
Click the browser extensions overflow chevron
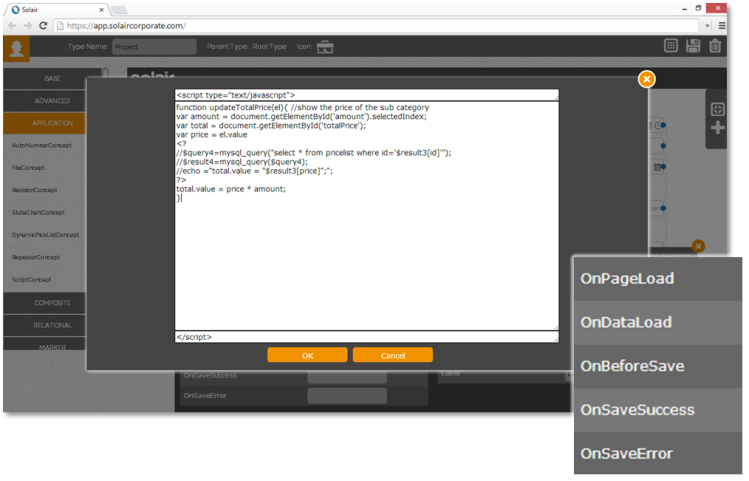pyautogui.click(x=707, y=26)
